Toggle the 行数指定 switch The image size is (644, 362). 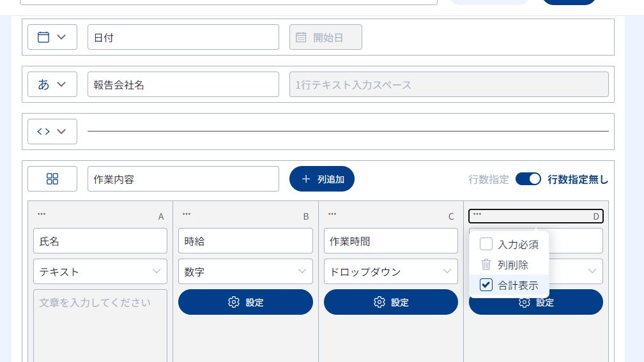(528, 179)
